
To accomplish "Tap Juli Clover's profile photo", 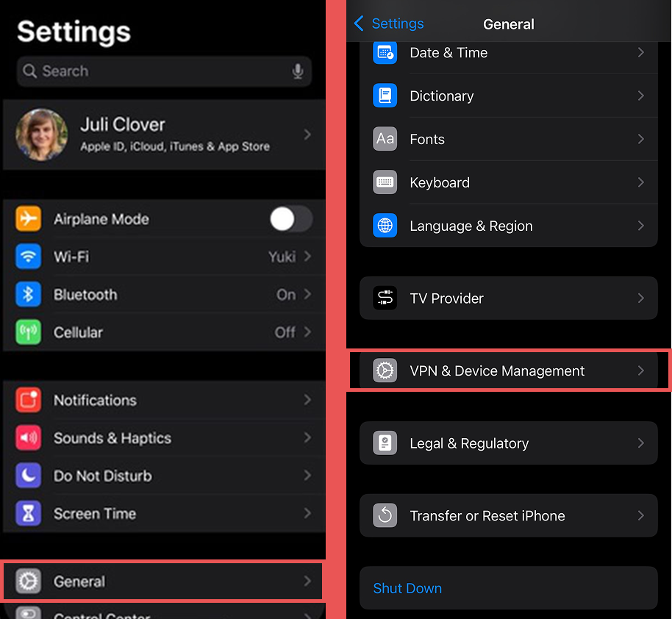I will click(42, 135).
